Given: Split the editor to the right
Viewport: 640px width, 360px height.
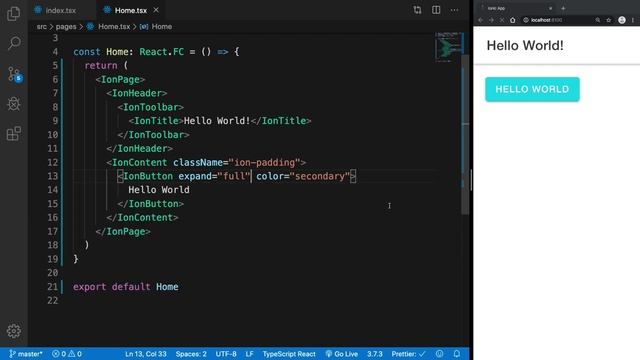Looking at the screenshot, I should point(436,10).
